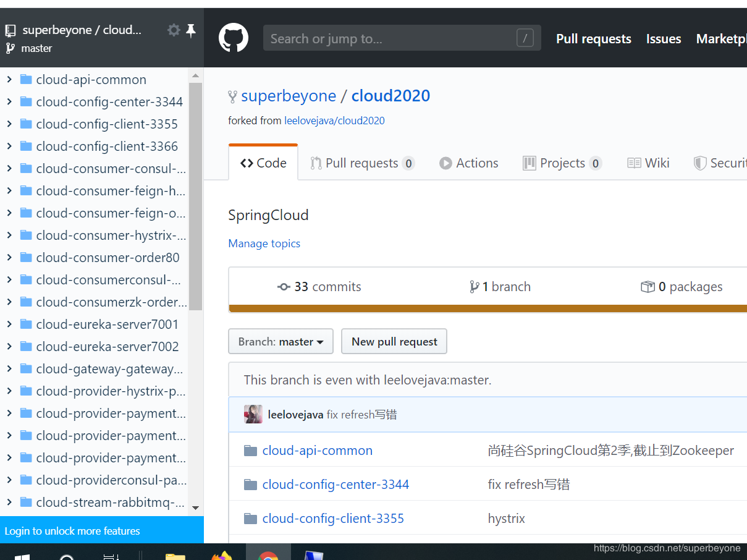Click the fork icon before superbeyone
The width and height of the screenshot is (747, 560).
[233, 96]
